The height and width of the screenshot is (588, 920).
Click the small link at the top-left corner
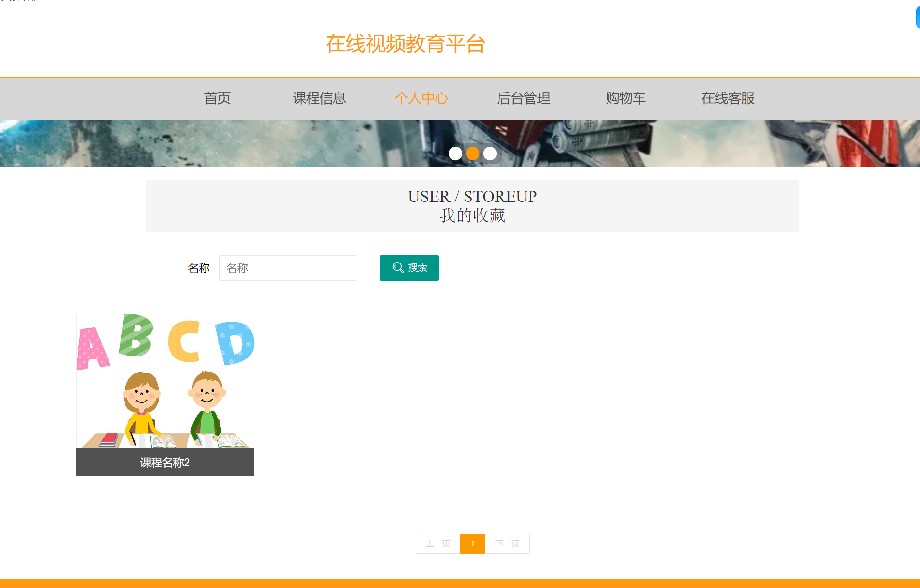pyautogui.click(x=19, y=2)
